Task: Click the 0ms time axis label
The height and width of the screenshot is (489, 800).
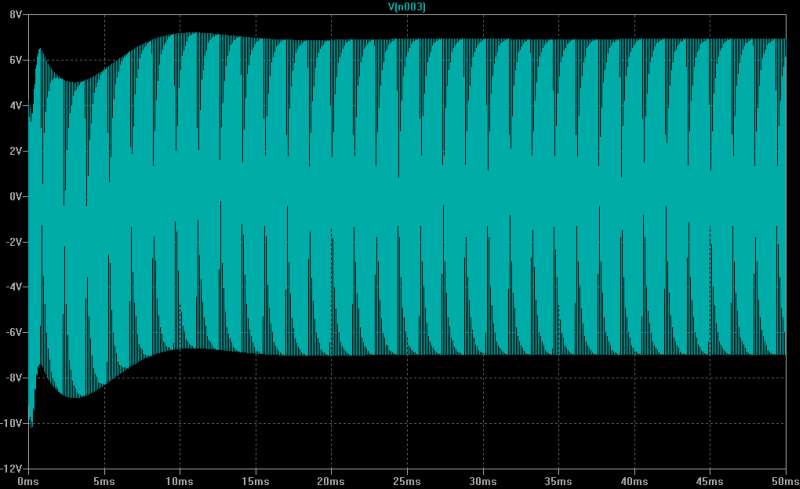Action: (x=28, y=481)
